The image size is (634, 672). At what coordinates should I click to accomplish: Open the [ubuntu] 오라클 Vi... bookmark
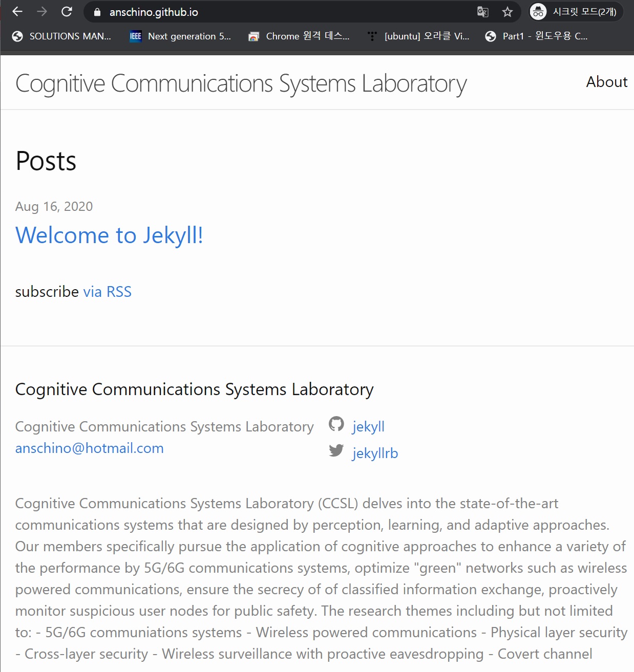(x=418, y=36)
